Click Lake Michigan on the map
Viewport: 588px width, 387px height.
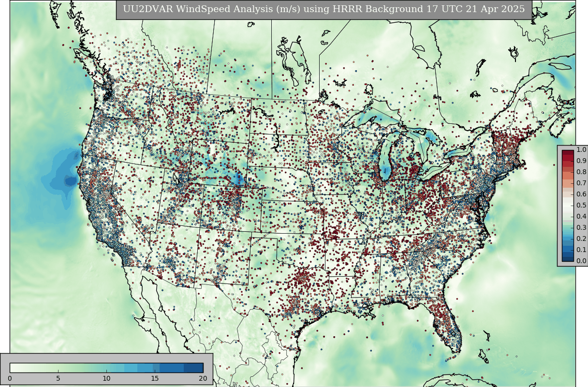(385, 160)
